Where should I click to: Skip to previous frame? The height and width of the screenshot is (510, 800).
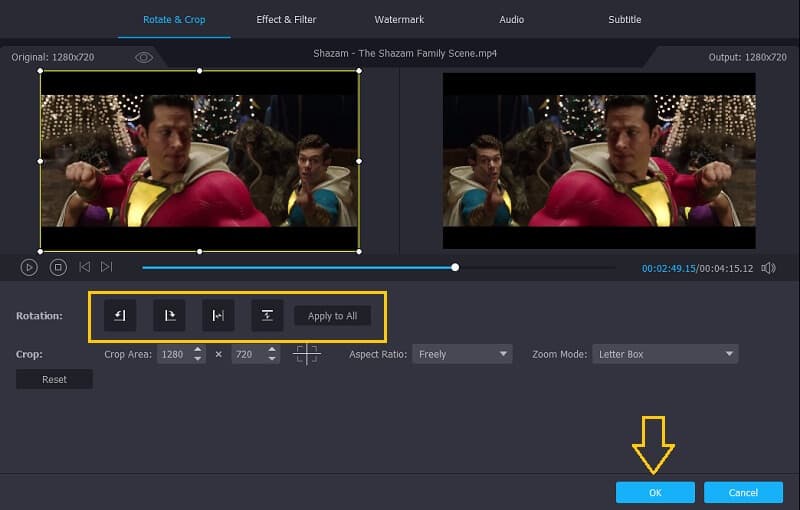tap(84, 267)
